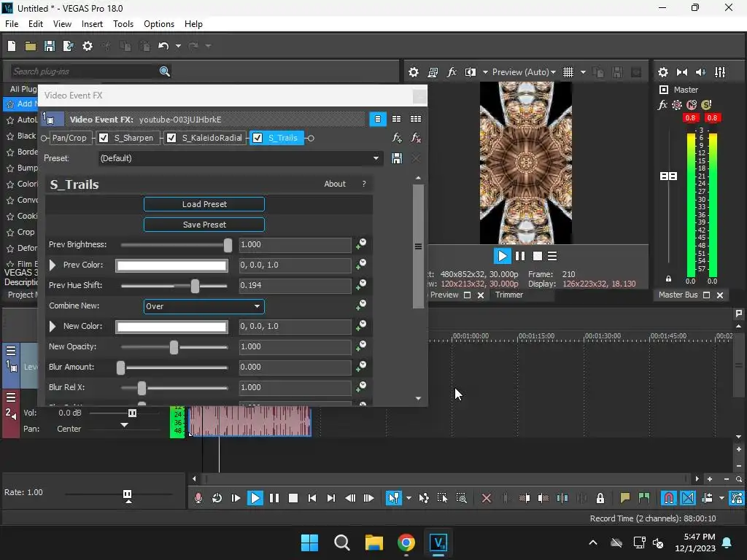Screen dimensions: 747x560
Task: Select the Pan/Crop chain button
Action: [x=69, y=138]
